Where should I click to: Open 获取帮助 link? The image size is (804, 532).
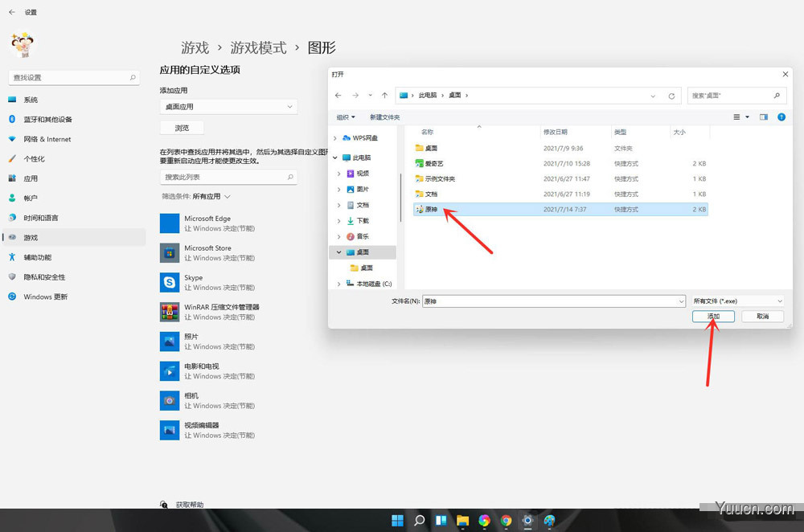click(189, 505)
